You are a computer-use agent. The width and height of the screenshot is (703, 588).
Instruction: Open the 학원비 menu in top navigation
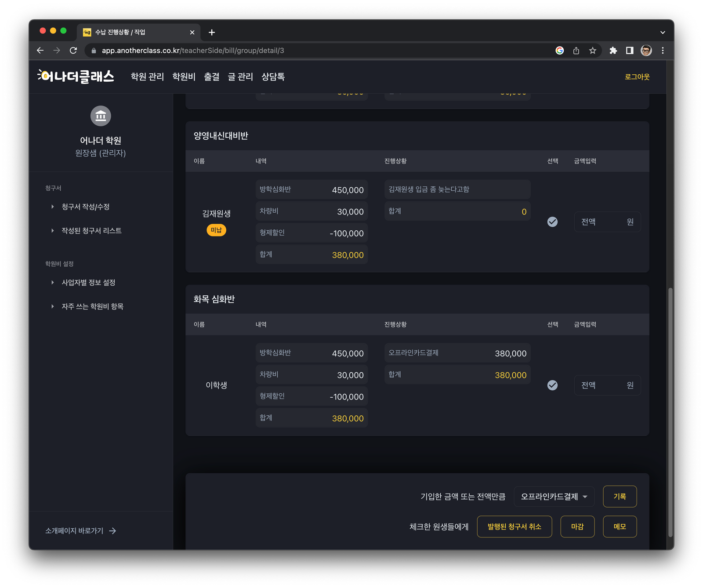click(184, 77)
